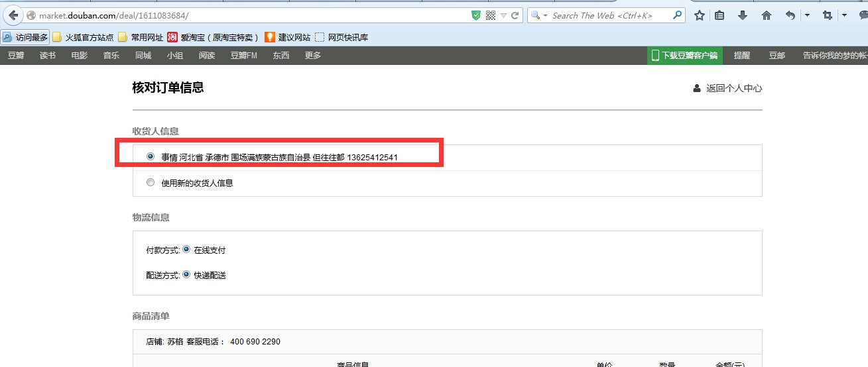
Task: Go to 读书 in site navigation
Action: click(48, 56)
